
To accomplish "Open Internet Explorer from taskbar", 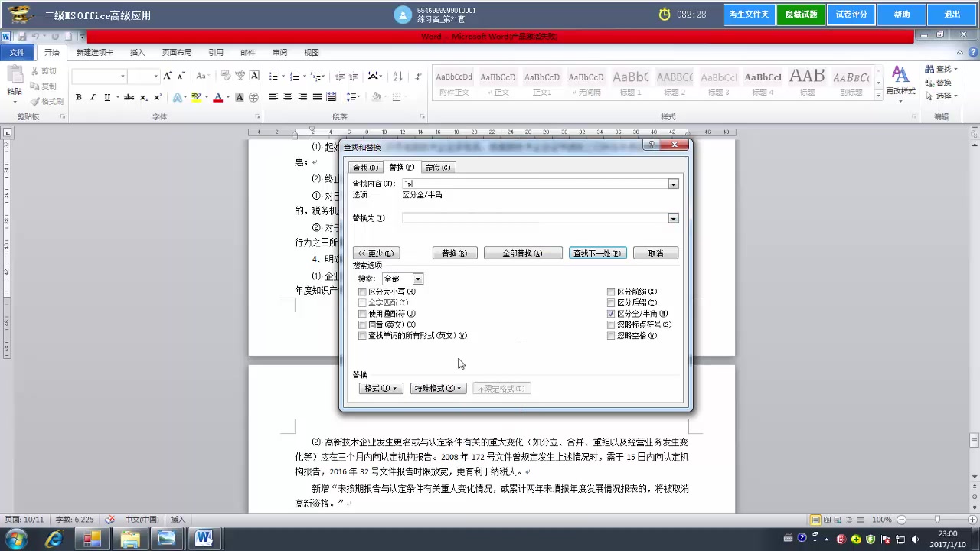I will (x=54, y=539).
